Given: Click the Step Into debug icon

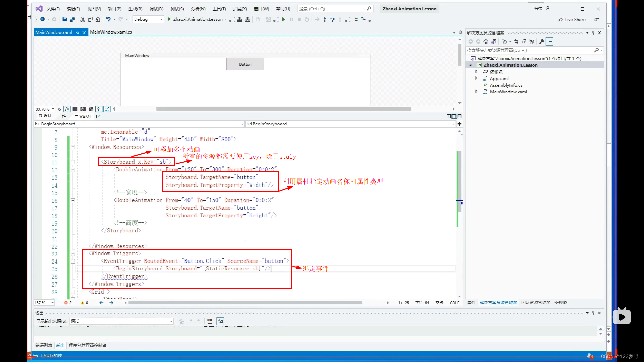Looking at the screenshot, I should [x=325, y=19].
